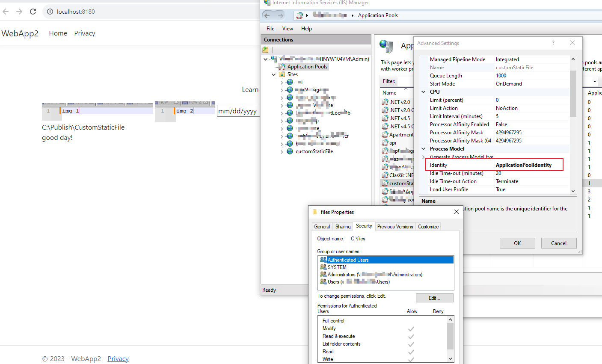Click the Edit... permissions button
Image resolution: width=602 pixels, height=364 pixels.
pyautogui.click(x=434, y=298)
